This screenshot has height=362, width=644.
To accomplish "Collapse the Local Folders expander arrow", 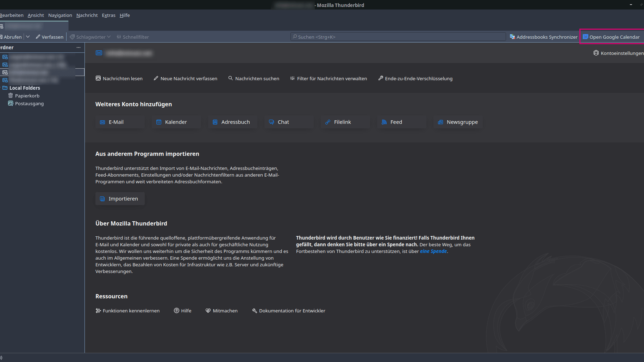I will pyautogui.click(x=1, y=88).
